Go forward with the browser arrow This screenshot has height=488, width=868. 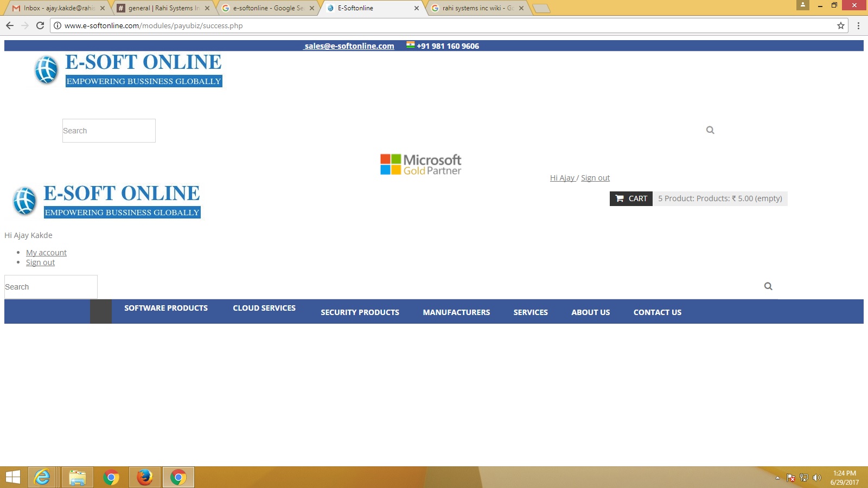(x=25, y=25)
